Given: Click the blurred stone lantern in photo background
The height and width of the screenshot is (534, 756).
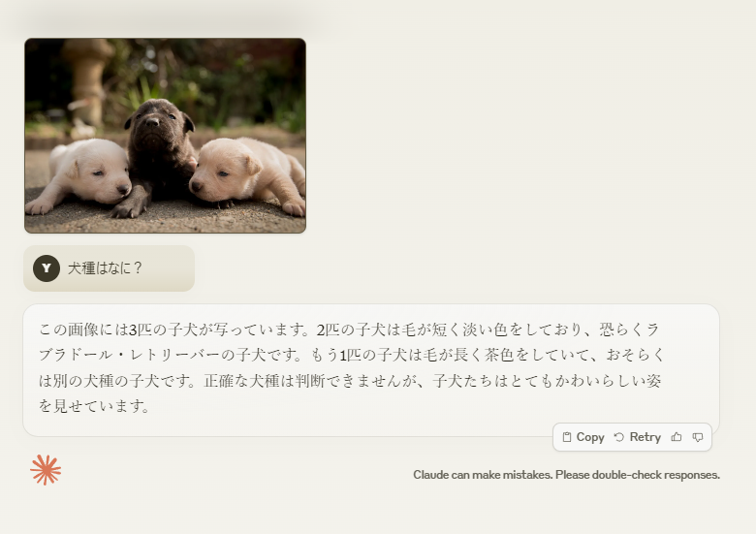Looking at the screenshot, I should pyautogui.click(x=87, y=82).
